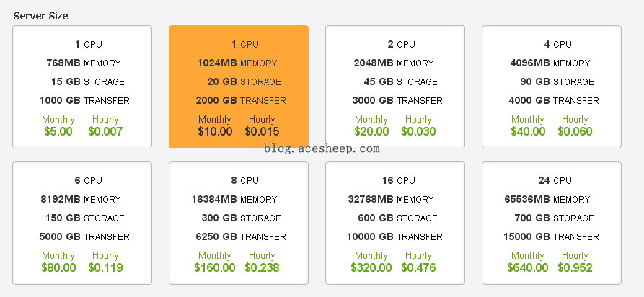Viewport: 644px width, 297px height.
Task: Click the 300 GB storage line
Action: point(241,218)
